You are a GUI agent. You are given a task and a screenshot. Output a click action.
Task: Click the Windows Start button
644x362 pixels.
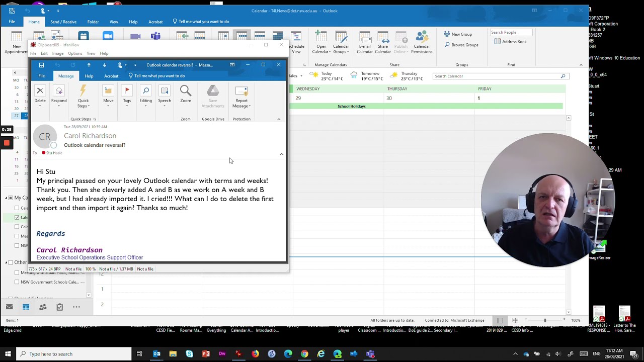pyautogui.click(x=8, y=354)
